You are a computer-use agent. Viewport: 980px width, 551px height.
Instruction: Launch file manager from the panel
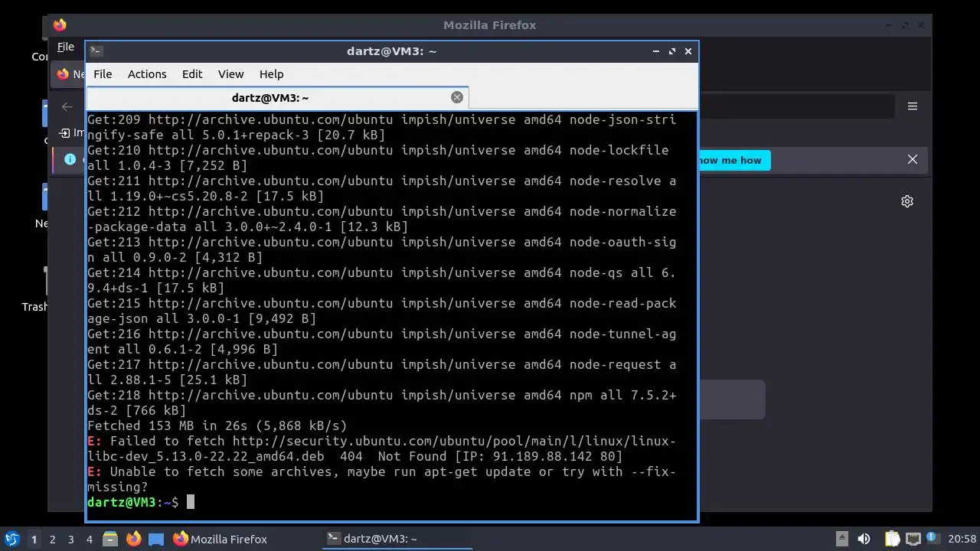pyautogui.click(x=110, y=539)
